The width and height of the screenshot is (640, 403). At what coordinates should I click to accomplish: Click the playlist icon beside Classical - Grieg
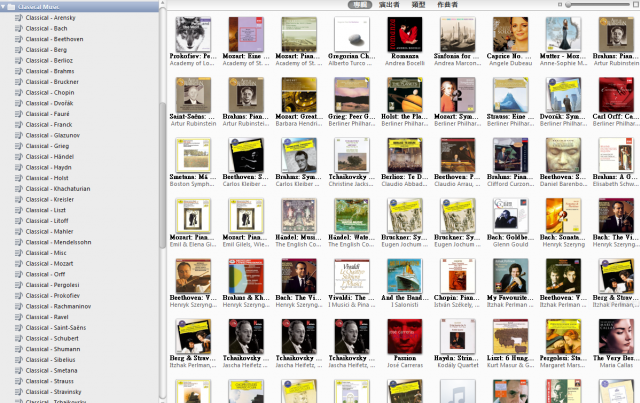(19, 146)
